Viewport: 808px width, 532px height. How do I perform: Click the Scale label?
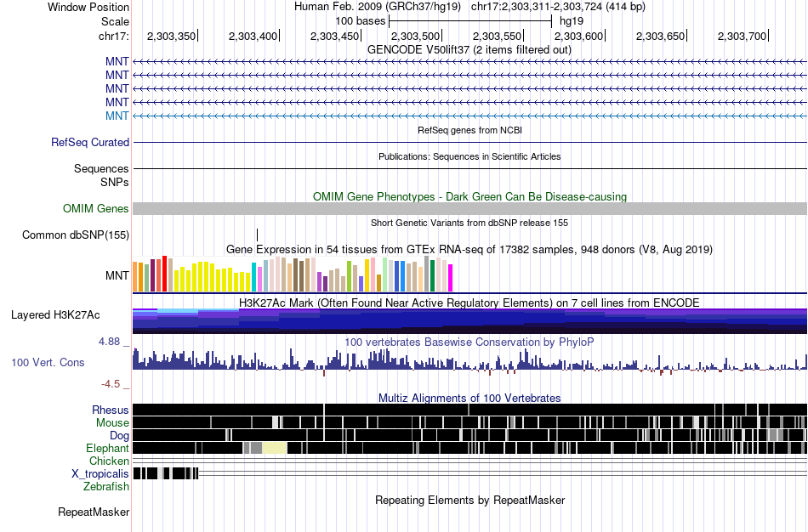tap(115, 21)
